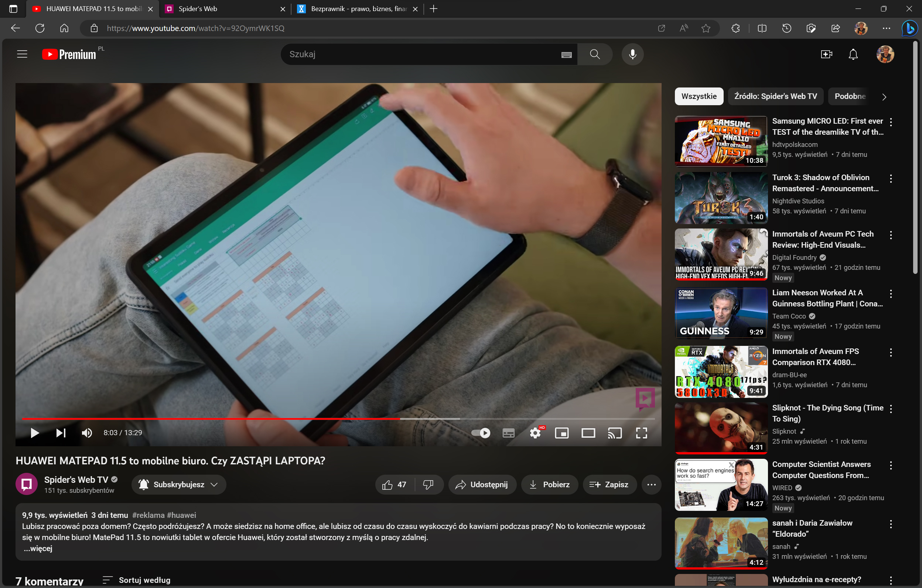The height and width of the screenshot is (588, 922).
Task: Seek on the video progress bar
Action: pos(338,419)
